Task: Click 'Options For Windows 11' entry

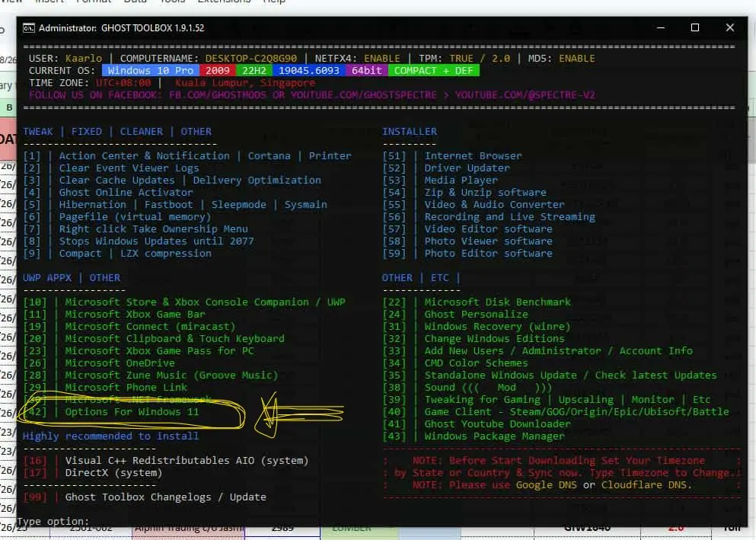Action: click(x=132, y=412)
